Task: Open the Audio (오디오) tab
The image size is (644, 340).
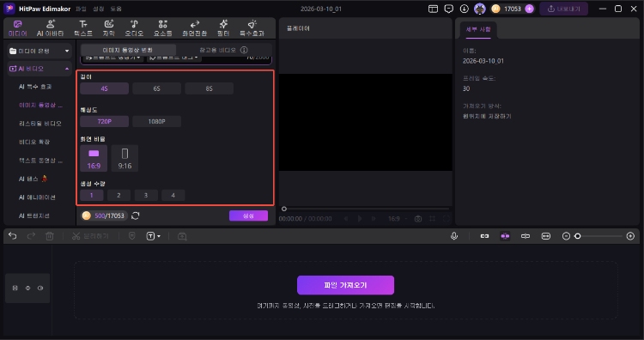Action: pos(134,28)
